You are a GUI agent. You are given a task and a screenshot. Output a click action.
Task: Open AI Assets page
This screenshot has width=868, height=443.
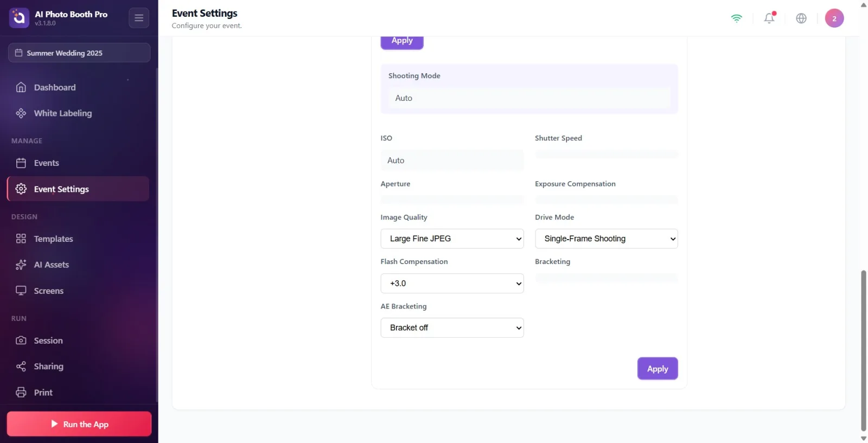[x=79, y=265]
